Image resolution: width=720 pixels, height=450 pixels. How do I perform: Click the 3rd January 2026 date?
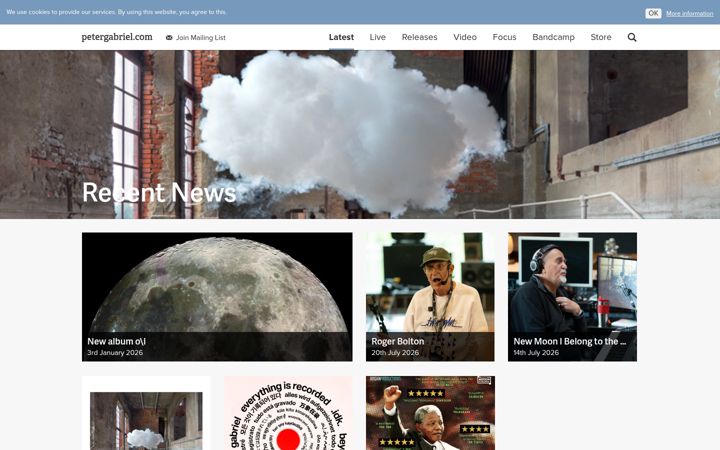115,353
